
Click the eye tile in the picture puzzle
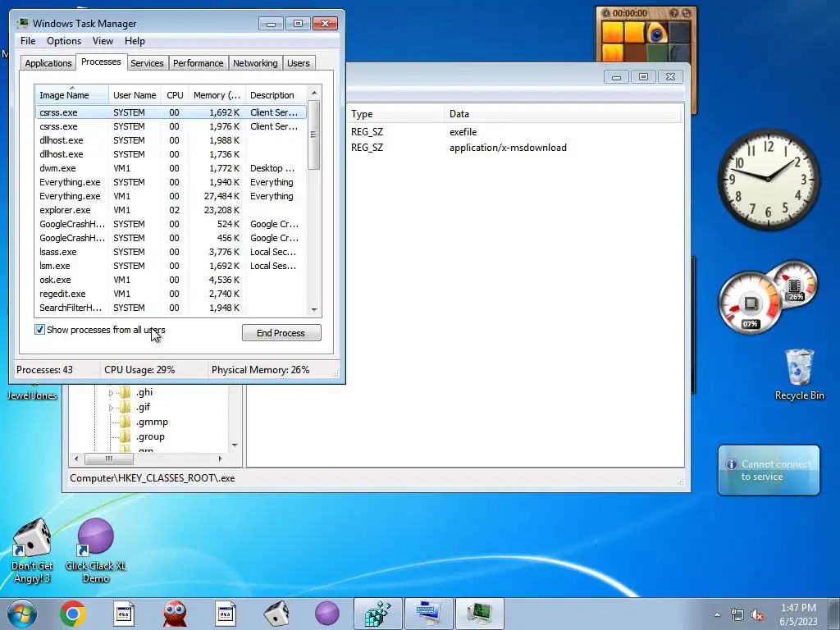pyautogui.click(x=656, y=33)
